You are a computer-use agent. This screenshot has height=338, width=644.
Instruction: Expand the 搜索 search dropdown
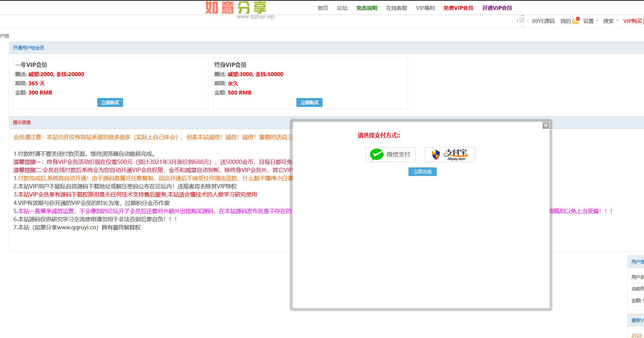point(611,21)
